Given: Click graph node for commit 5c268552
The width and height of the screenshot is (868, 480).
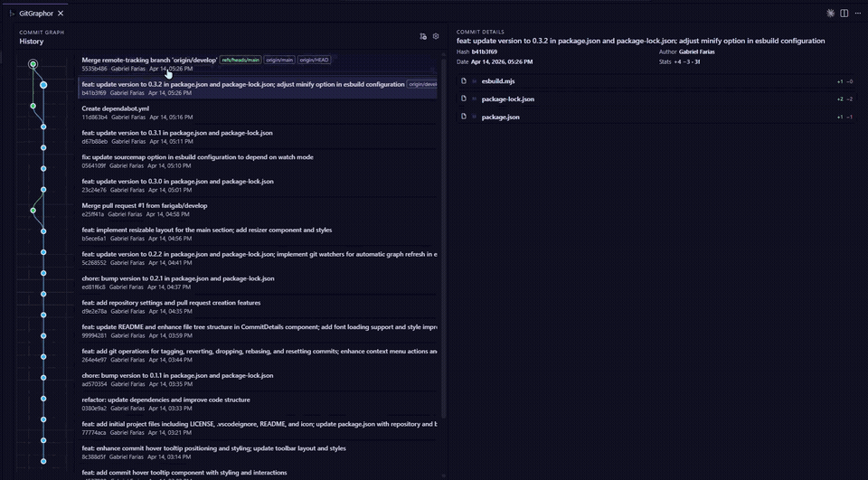Looking at the screenshot, I should tap(43, 252).
